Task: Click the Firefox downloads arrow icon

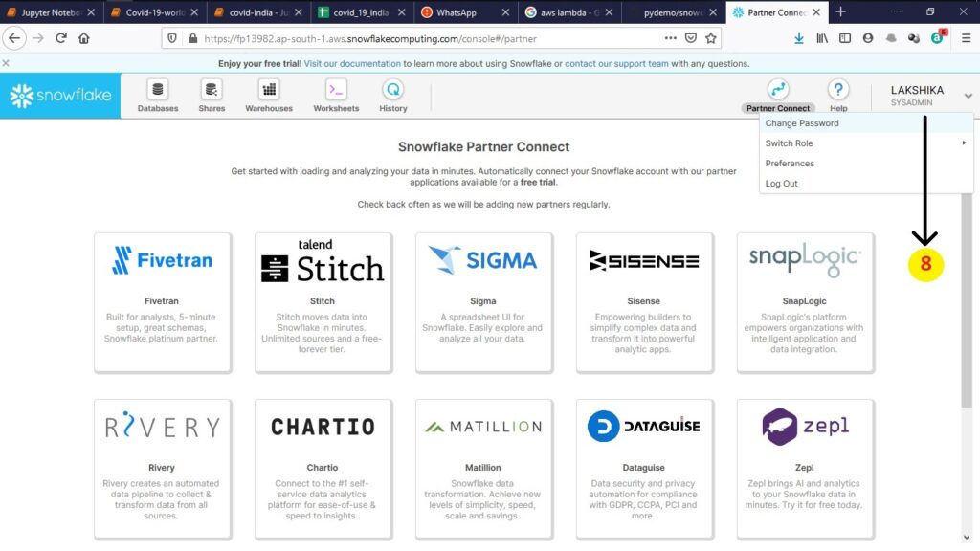Action: (x=799, y=38)
